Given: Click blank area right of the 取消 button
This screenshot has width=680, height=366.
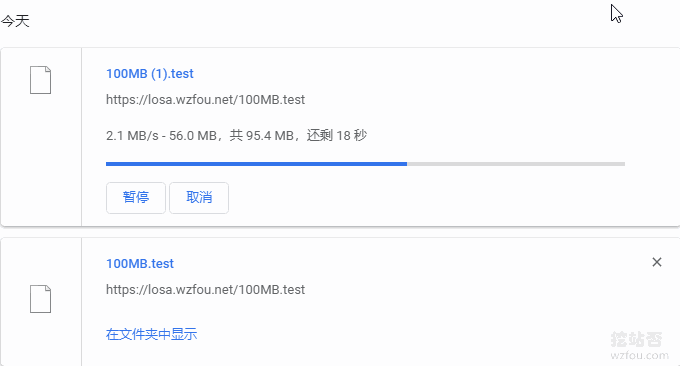Looking at the screenshot, I should click(x=425, y=198).
